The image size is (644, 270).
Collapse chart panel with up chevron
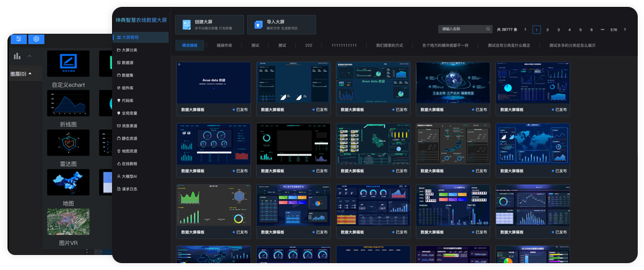(x=29, y=56)
